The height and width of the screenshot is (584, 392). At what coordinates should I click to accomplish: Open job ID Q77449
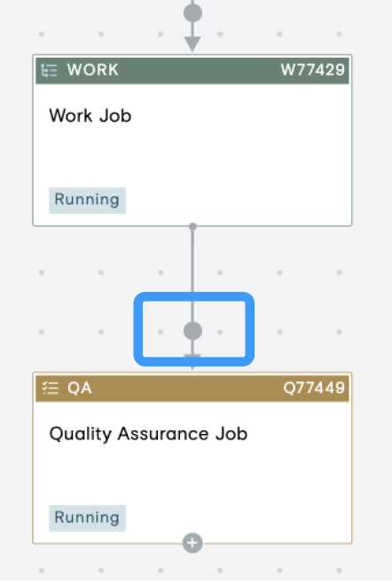pos(314,388)
